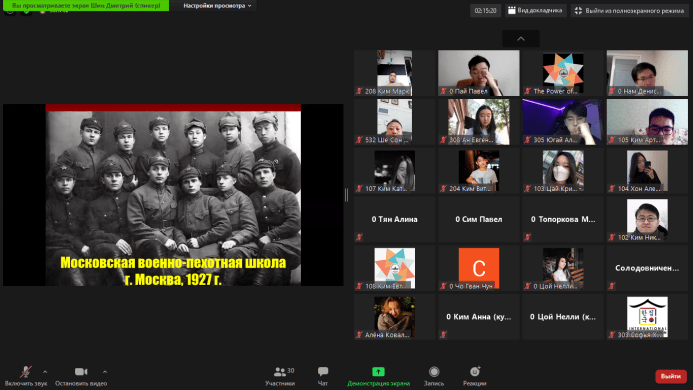Select 104 Хон Але participant tile
The image size is (693, 390).
pyautogui.click(x=647, y=171)
